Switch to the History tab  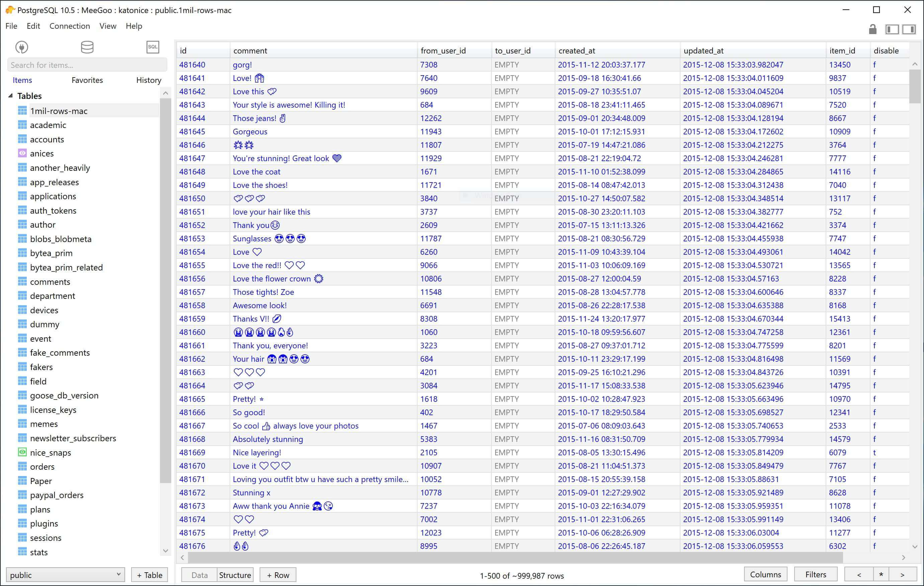point(149,80)
